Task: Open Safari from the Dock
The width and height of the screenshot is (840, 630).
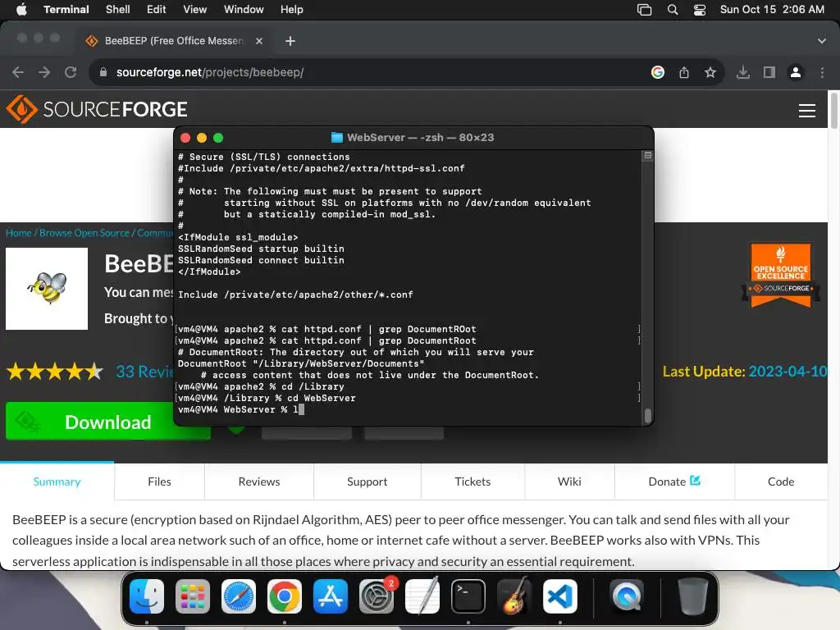Action: [x=239, y=596]
